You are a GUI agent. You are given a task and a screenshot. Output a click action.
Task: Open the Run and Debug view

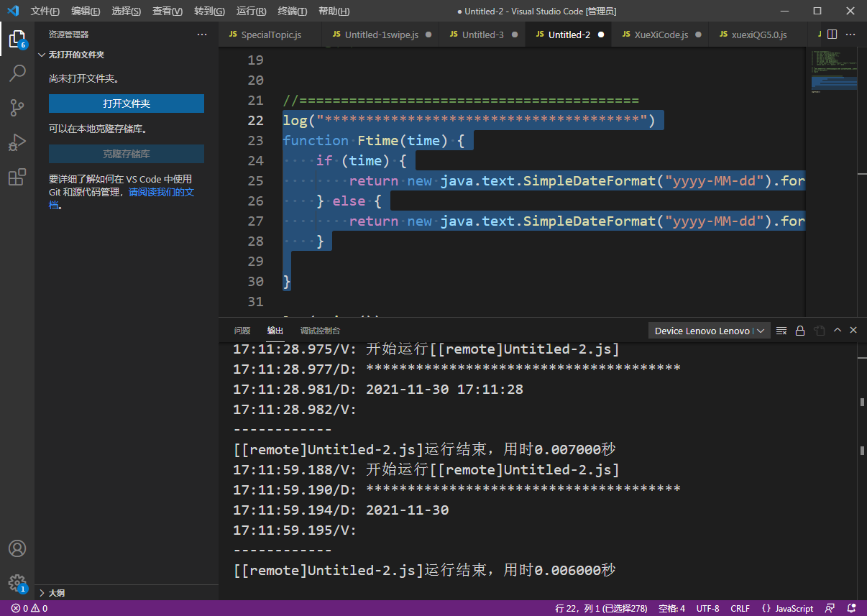click(18, 142)
